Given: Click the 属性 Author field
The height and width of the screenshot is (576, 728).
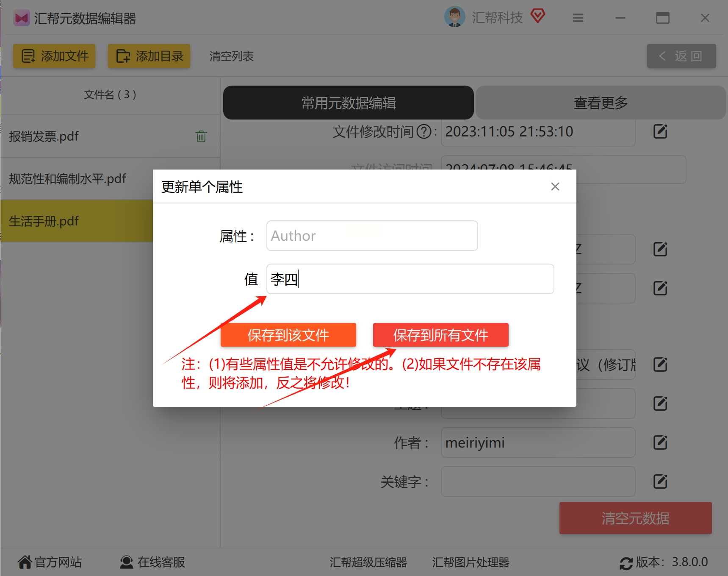Looking at the screenshot, I should click(x=372, y=236).
